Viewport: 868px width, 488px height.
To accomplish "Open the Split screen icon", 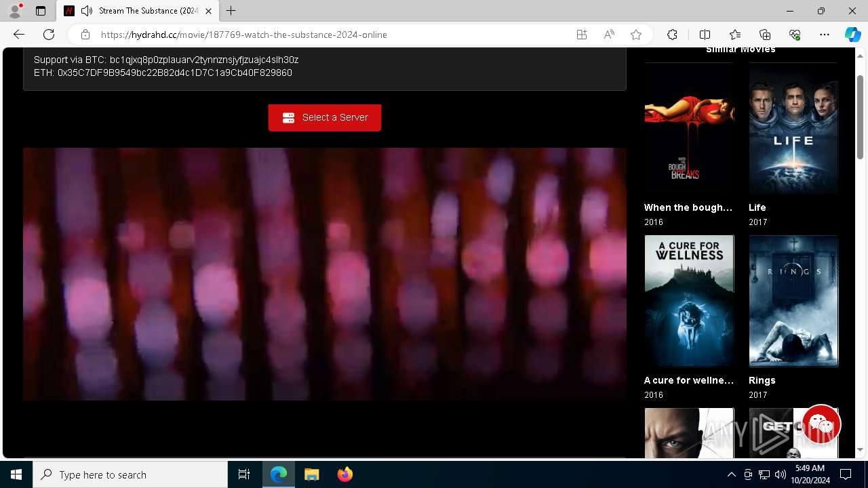I will click(x=705, y=35).
